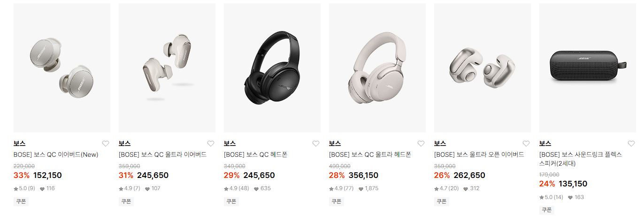Open the 울트라 오픈 이어버드 product image
The height and width of the screenshot is (216, 644).
click(483, 68)
